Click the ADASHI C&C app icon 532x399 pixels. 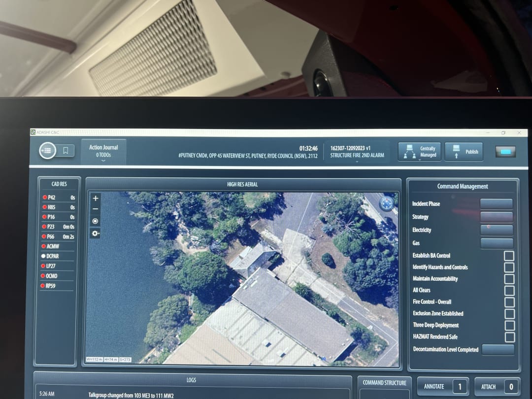click(33, 132)
